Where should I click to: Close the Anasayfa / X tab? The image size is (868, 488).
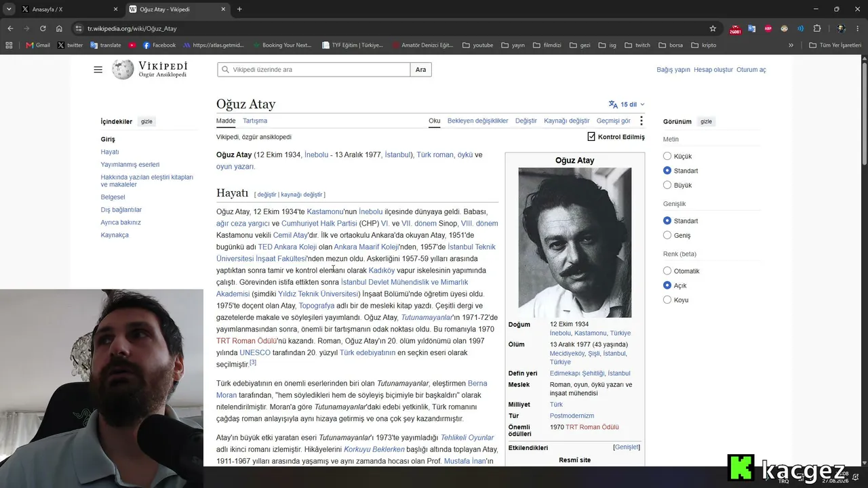pos(115,9)
